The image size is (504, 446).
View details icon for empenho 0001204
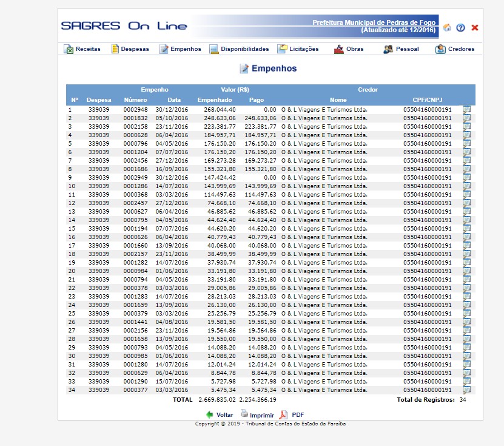coord(467,152)
